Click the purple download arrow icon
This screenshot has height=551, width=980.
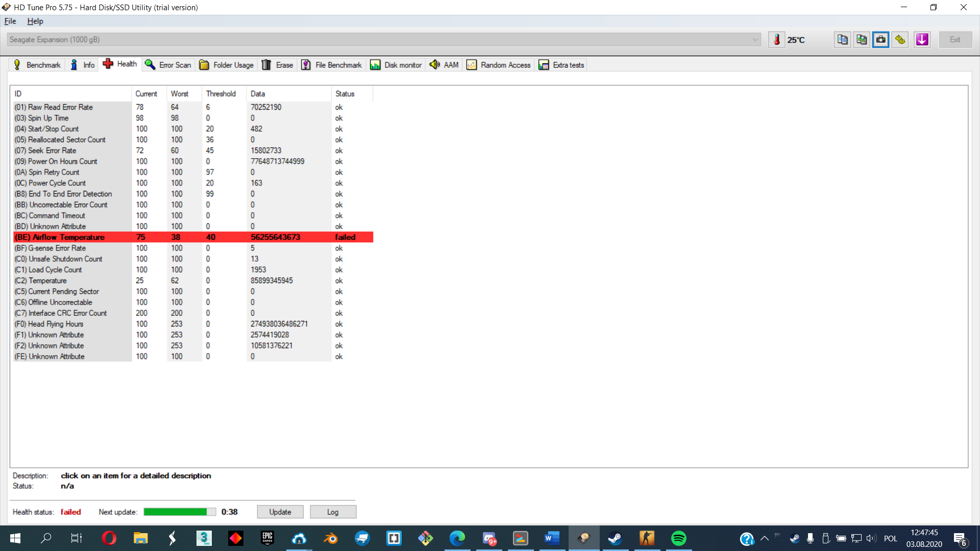(922, 40)
